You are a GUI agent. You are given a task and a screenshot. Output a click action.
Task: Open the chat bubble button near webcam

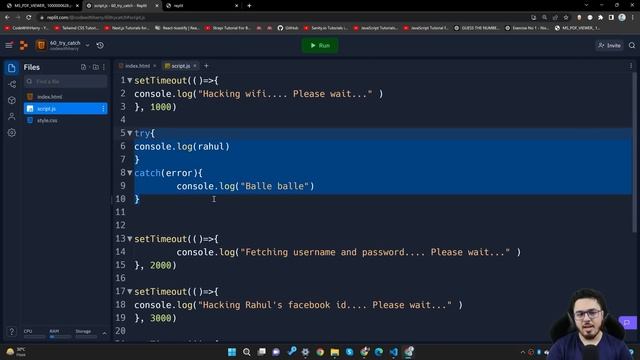[x=627, y=322]
